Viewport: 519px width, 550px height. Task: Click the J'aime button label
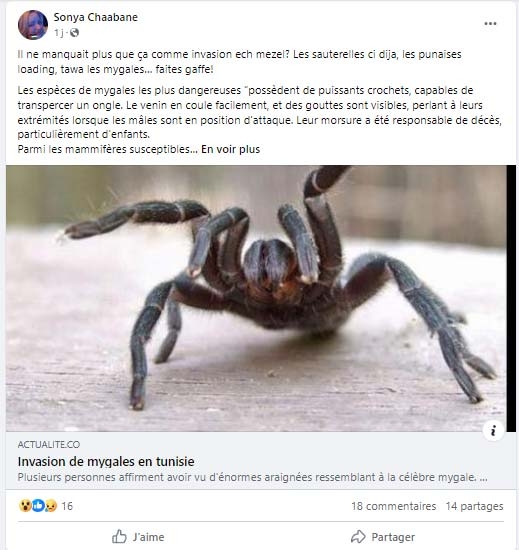click(x=148, y=537)
